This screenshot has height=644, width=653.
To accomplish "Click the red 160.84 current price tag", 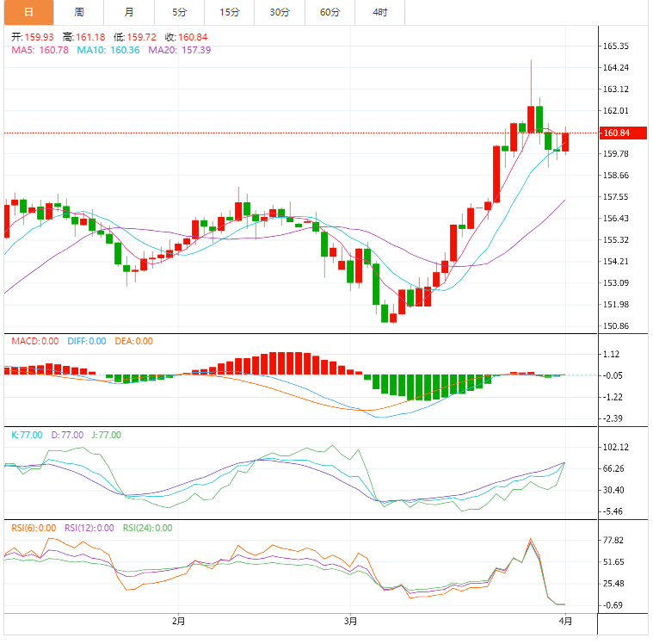I will (617, 133).
